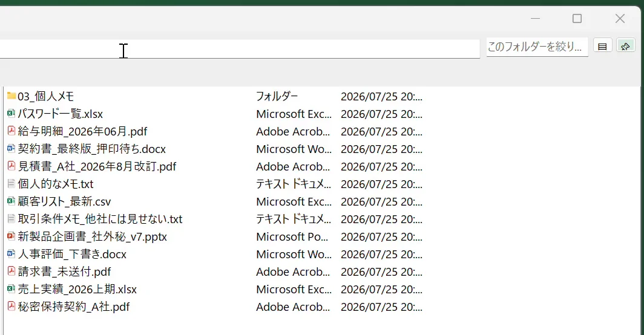Image resolution: width=644 pixels, height=335 pixels.
Task: Click the PDF icon of 給与明細_2026年06月.pdf
Action: (11, 131)
